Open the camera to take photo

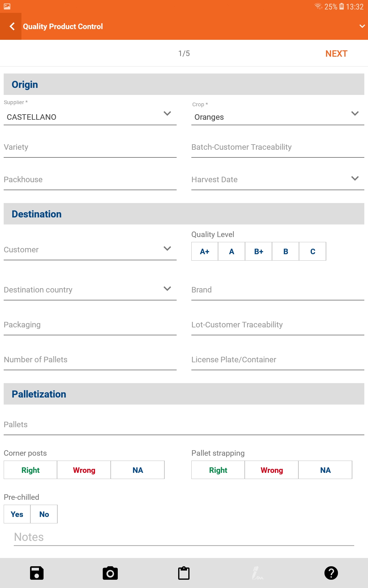tap(110, 573)
